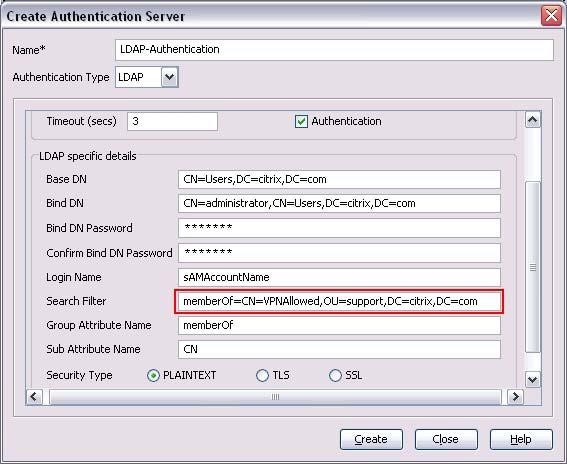Click the horizontal scrollbar right arrow

515,397
